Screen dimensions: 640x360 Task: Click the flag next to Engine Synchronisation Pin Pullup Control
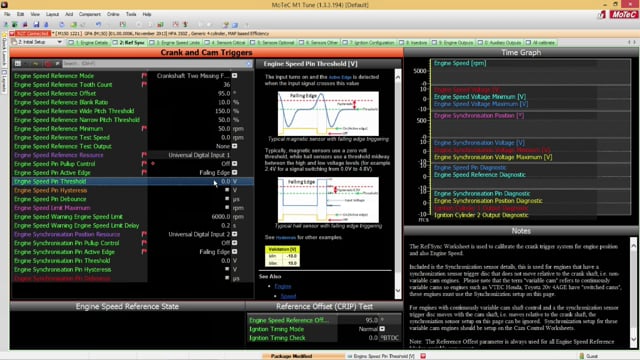144,243
